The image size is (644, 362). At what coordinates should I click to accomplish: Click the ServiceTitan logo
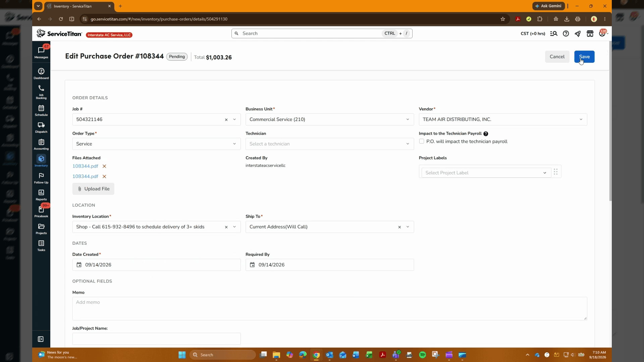tap(59, 34)
